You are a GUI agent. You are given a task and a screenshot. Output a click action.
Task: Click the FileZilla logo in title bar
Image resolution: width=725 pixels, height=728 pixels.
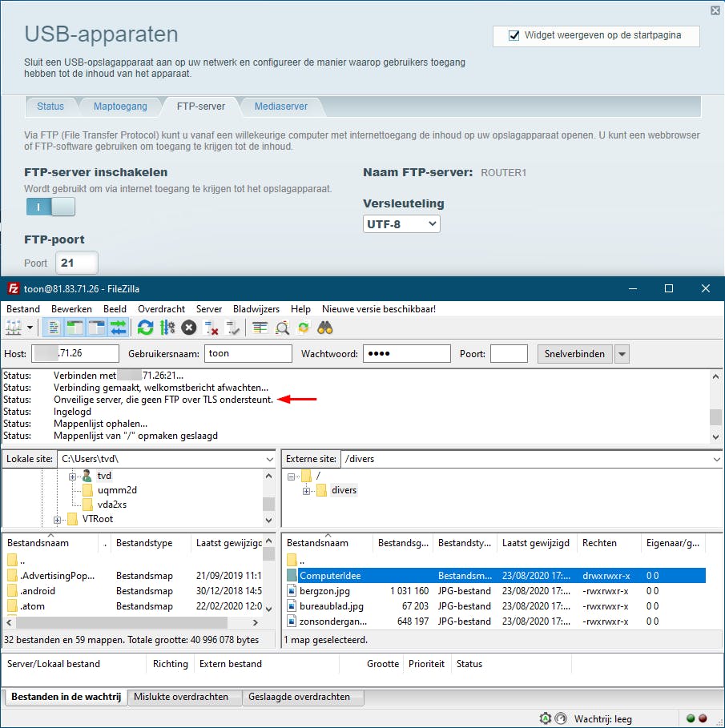click(x=14, y=289)
